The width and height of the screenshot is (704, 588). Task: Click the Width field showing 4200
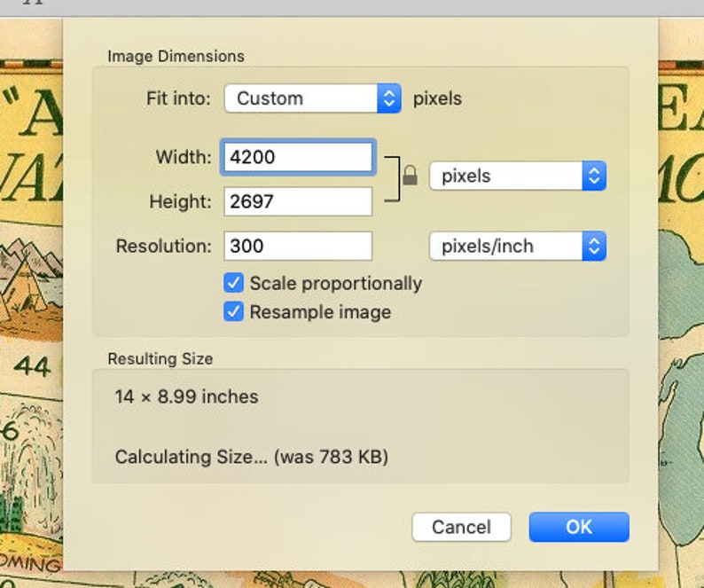click(298, 157)
